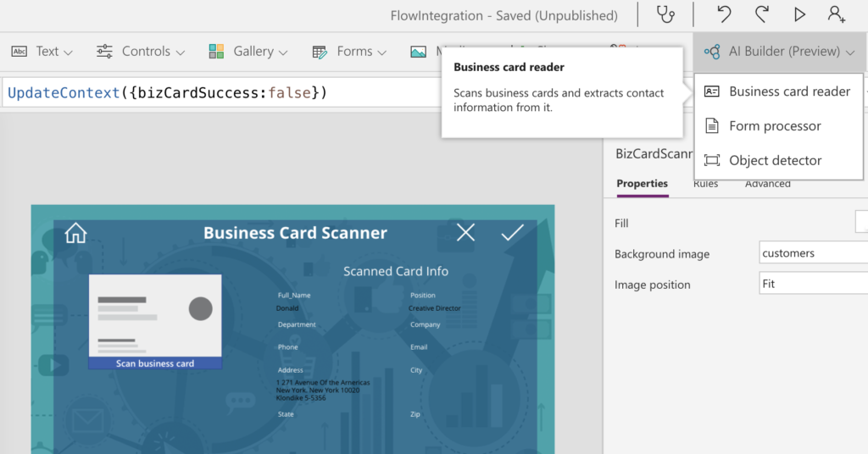Click the Object detector frame icon
This screenshot has width=868, height=454.
tap(712, 160)
